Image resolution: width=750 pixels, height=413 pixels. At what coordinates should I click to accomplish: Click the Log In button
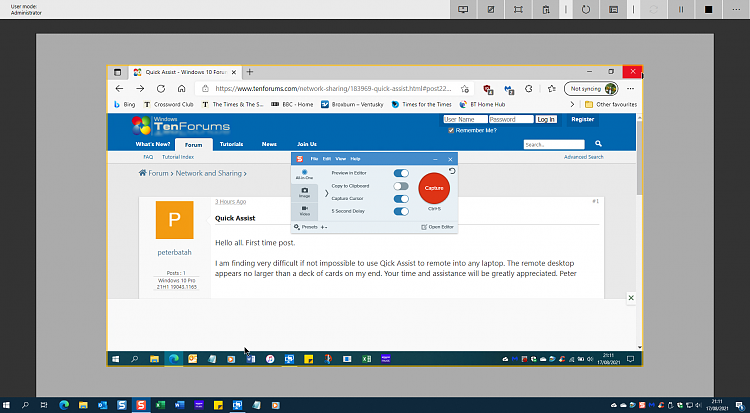click(x=546, y=120)
